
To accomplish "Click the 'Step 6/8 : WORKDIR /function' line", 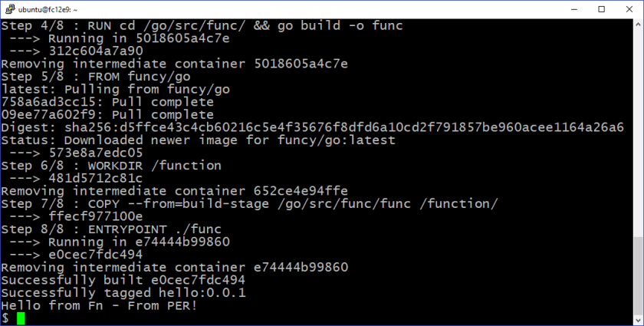I will [111, 165].
